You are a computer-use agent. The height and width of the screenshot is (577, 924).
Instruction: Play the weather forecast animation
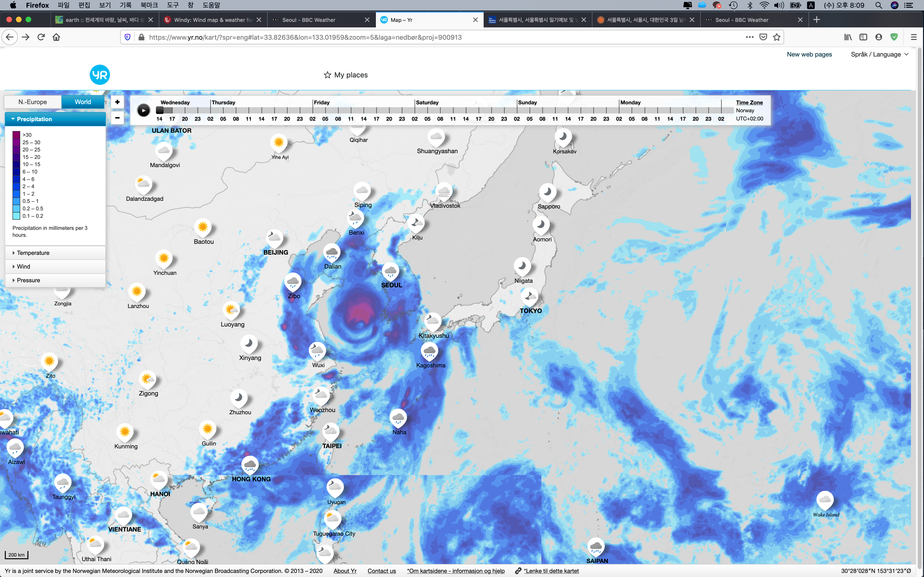144,110
